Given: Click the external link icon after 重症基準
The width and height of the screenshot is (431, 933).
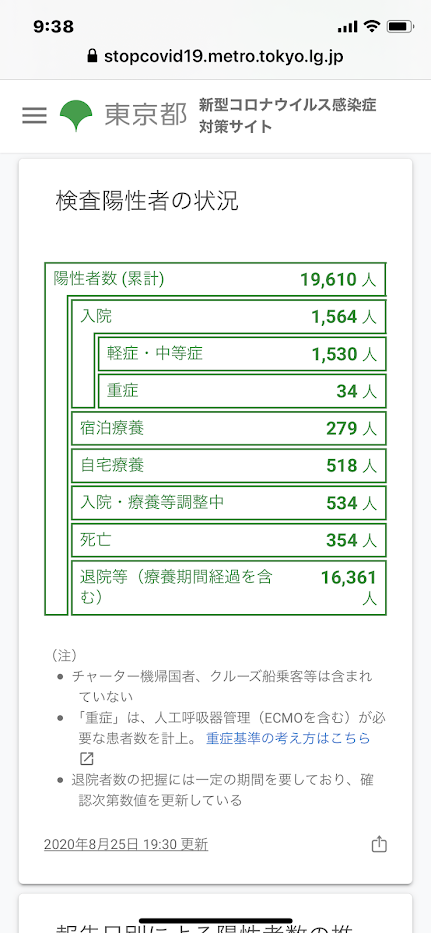Looking at the screenshot, I should [87, 759].
